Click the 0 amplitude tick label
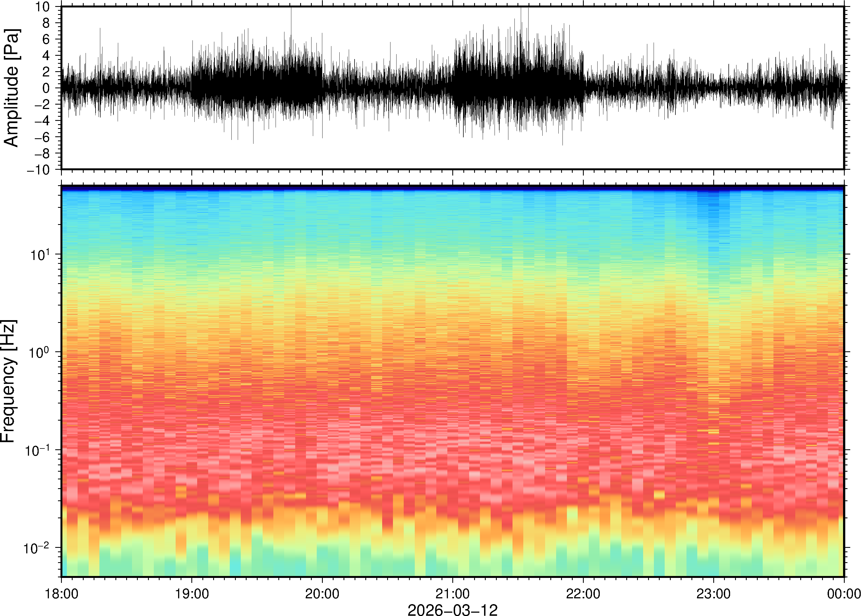The width and height of the screenshot is (861, 616). (46, 88)
